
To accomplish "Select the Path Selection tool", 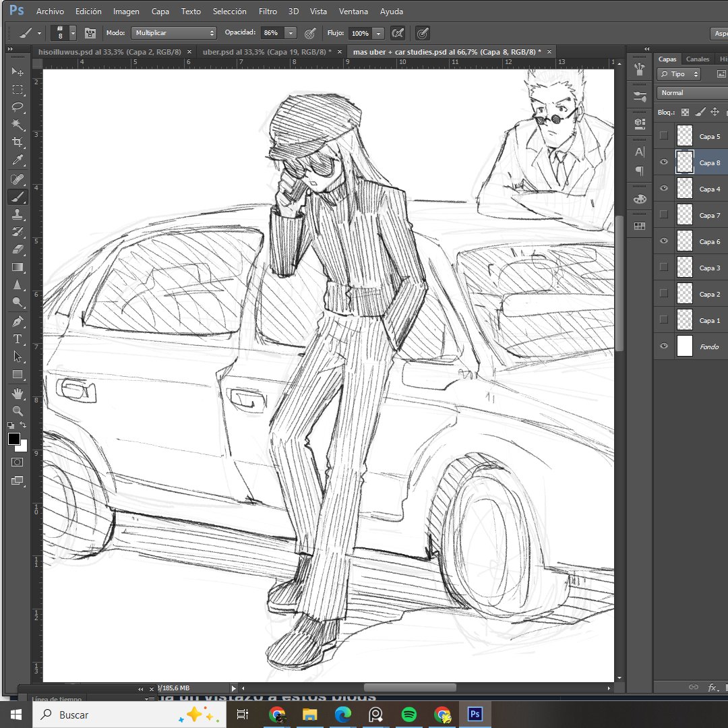I will point(17,357).
